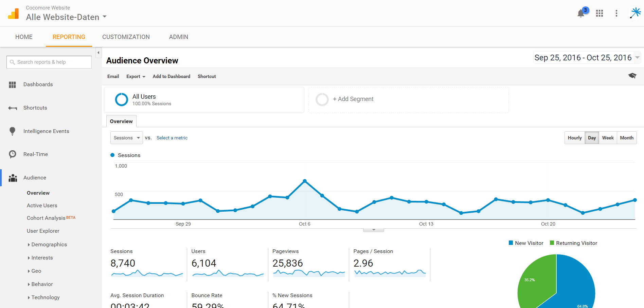Click the Search reports & help field

pos(49,62)
